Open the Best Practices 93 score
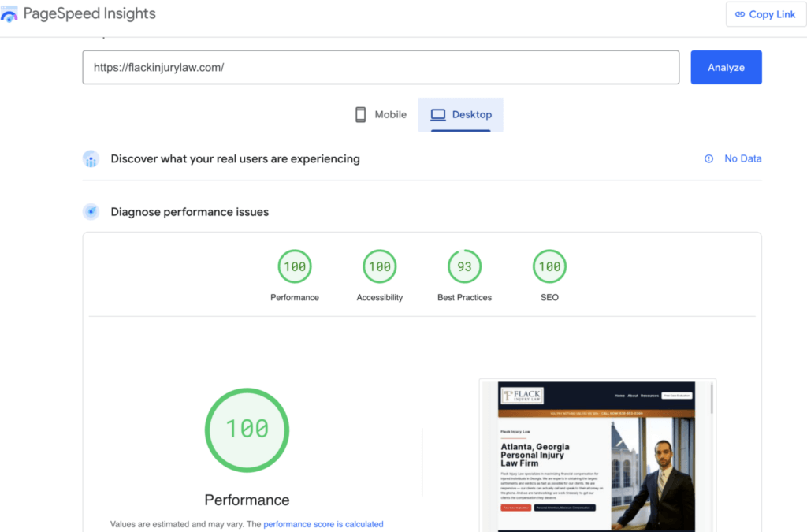The image size is (807, 532). 464,266
